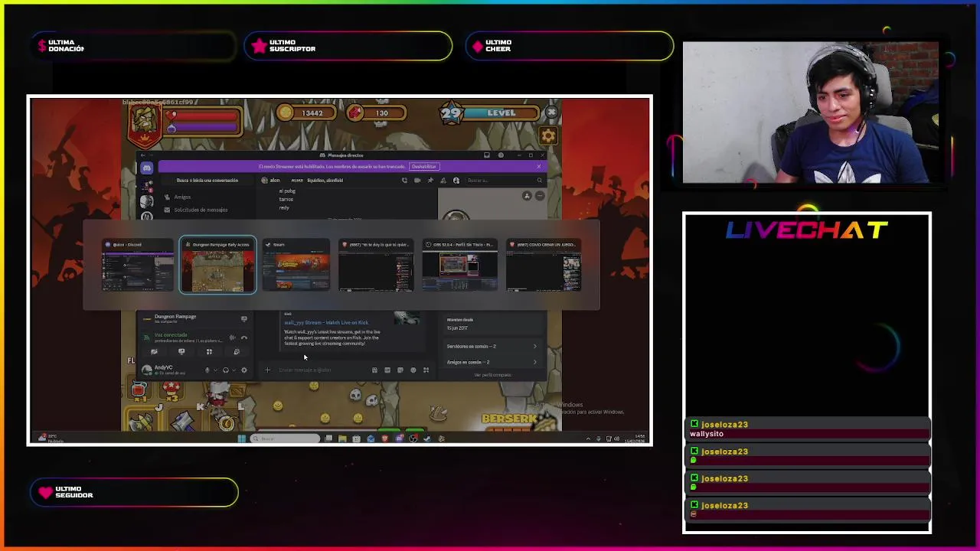Open pinned messages in Discord chat
The width and height of the screenshot is (980, 551).
430,181
